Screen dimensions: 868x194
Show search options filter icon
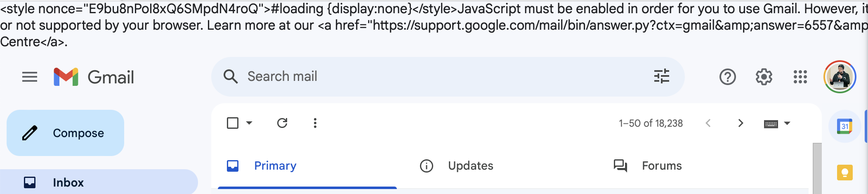(x=661, y=76)
